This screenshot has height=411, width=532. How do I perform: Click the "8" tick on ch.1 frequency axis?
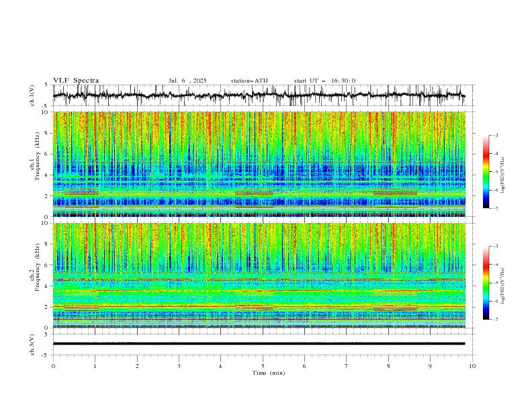(47, 133)
